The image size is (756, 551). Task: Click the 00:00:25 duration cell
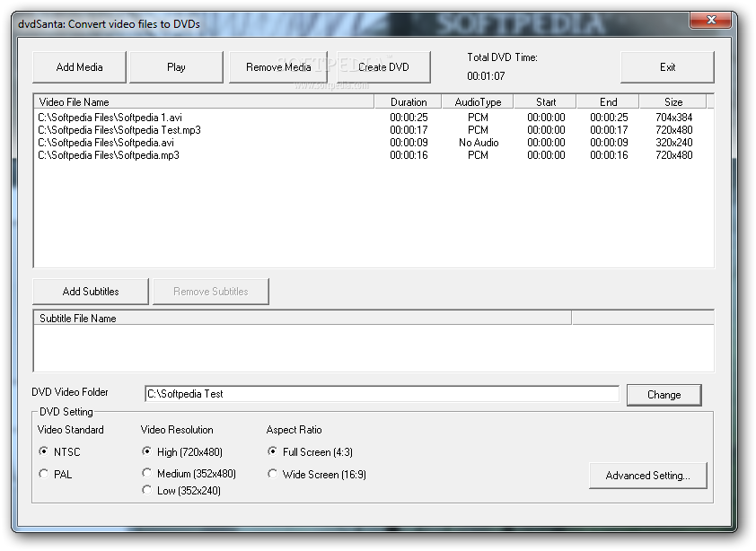tap(409, 118)
